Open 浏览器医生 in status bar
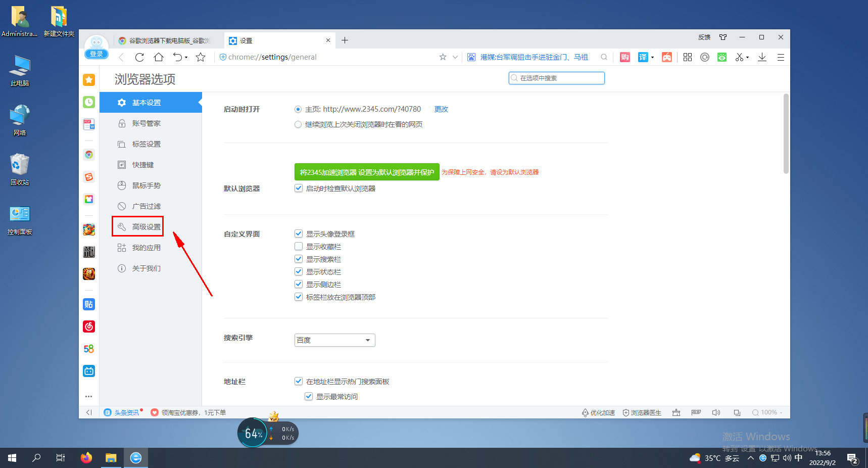 point(642,412)
